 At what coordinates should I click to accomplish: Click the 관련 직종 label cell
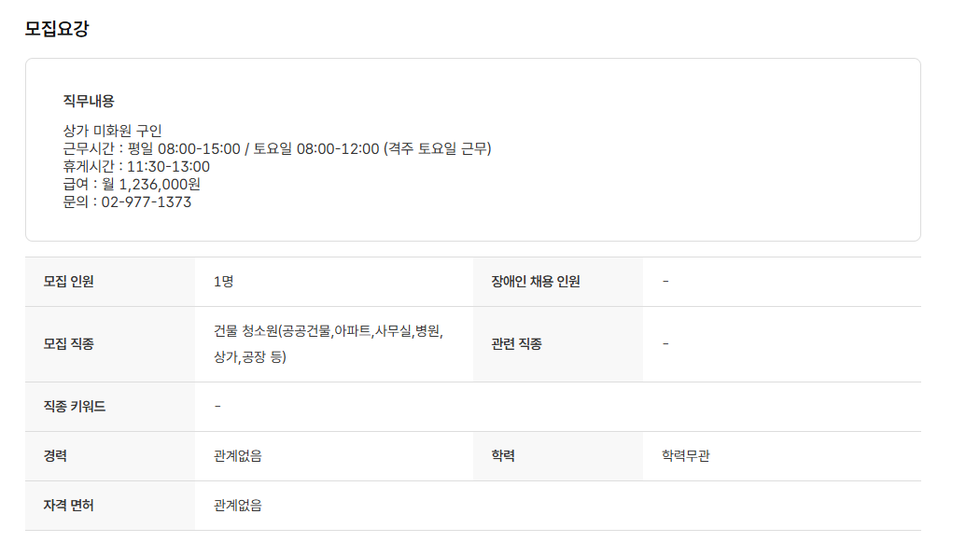tap(517, 344)
